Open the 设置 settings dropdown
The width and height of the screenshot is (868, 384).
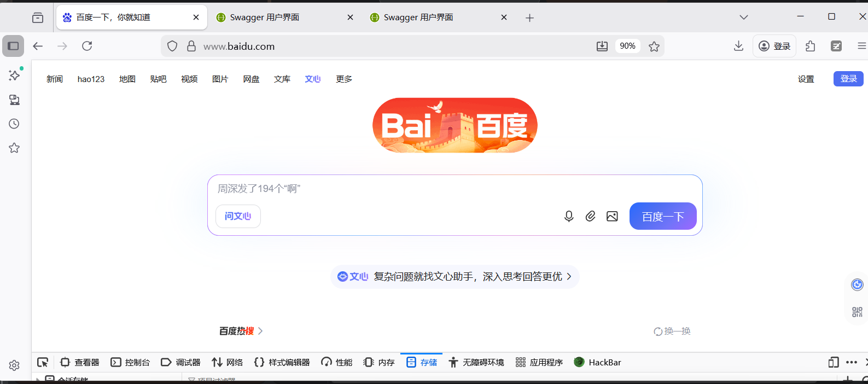(x=806, y=79)
